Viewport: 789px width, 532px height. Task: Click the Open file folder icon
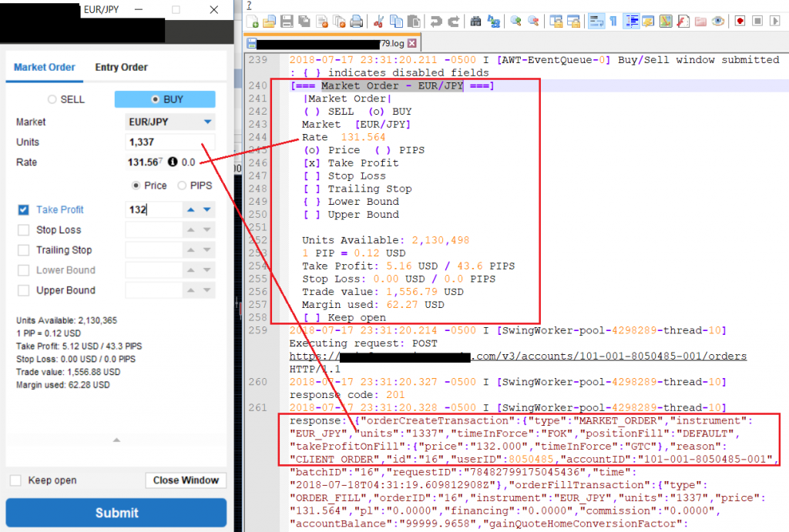pos(270,21)
